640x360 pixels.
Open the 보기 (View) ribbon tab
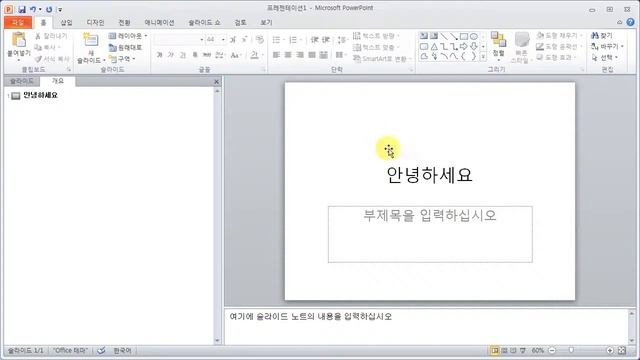click(266, 22)
